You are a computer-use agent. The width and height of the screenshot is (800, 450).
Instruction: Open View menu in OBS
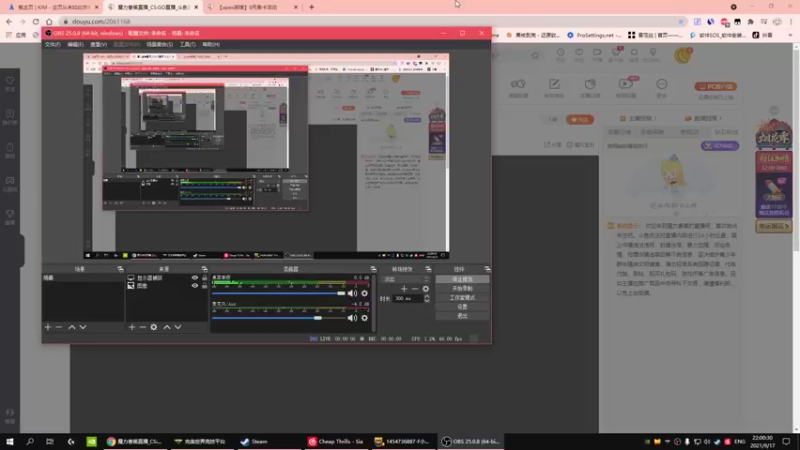tap(98, 44)
